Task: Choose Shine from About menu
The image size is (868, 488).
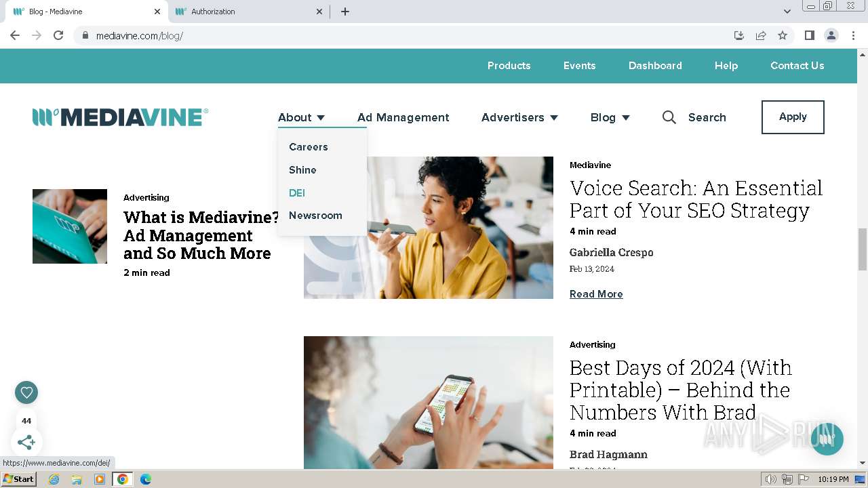Action: (302, 170)
